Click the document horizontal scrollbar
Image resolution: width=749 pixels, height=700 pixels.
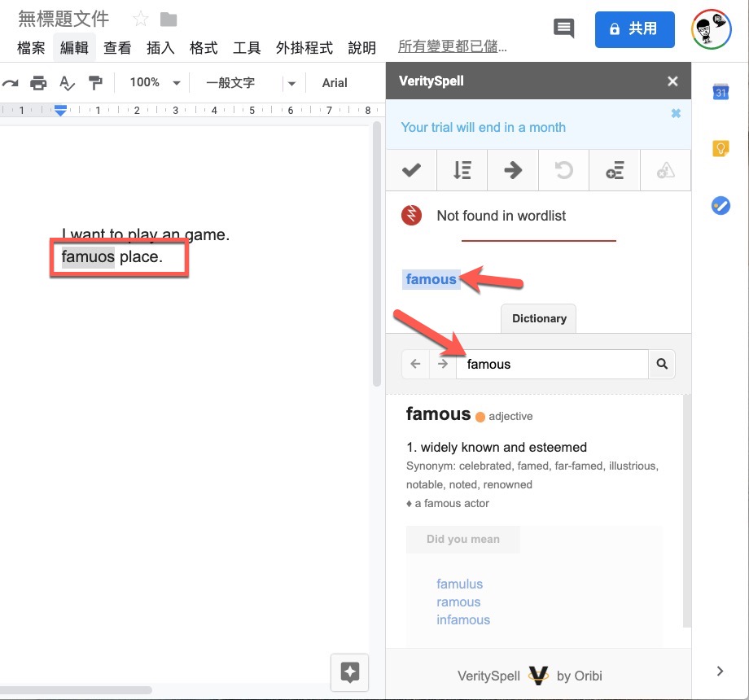click(76, 690)
